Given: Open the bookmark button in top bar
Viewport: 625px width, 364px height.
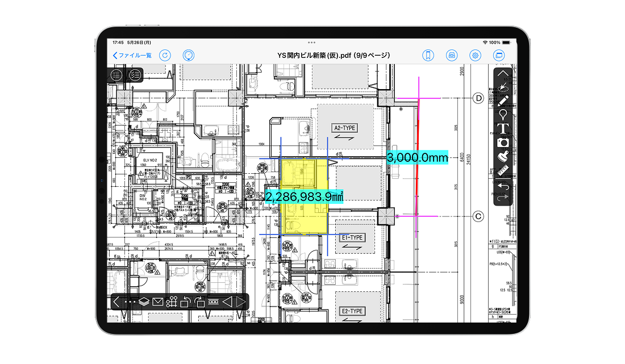Looking at the screenshot, I should [428, 55].
